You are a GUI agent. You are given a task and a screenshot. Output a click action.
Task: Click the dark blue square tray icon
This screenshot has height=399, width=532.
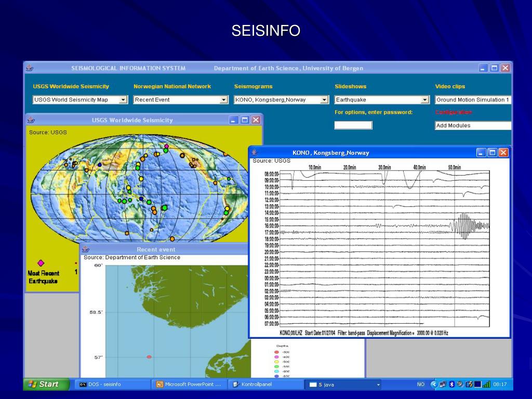478,384
